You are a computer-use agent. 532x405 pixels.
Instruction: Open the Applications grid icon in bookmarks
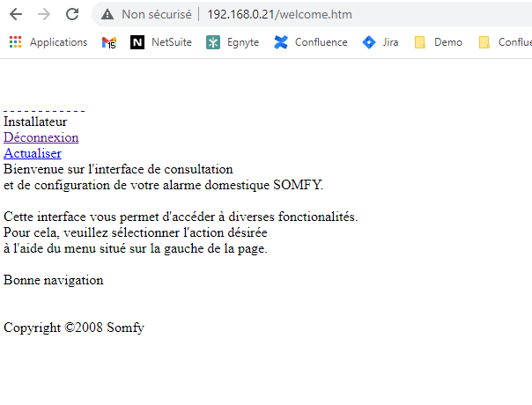pos(15,42)
